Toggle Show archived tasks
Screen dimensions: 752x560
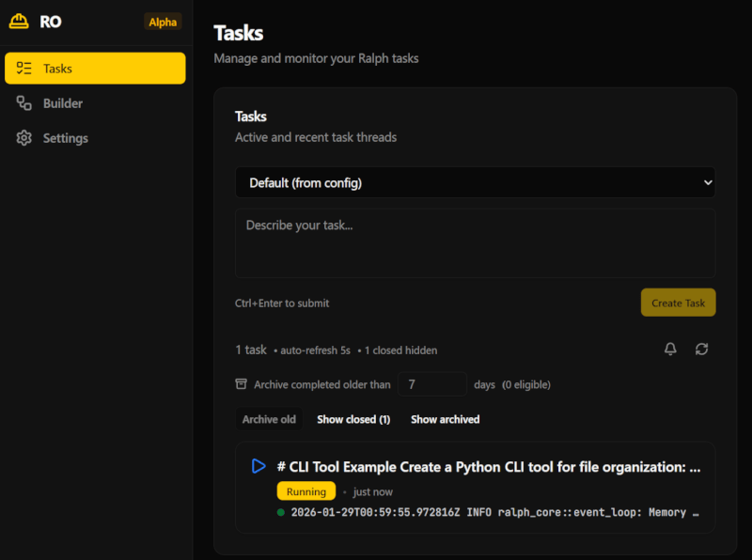445,419
